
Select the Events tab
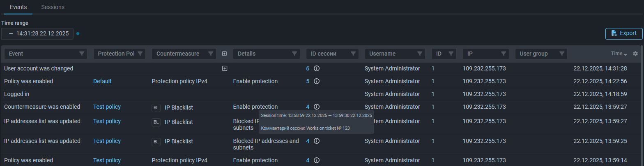(x=18, y=7)
